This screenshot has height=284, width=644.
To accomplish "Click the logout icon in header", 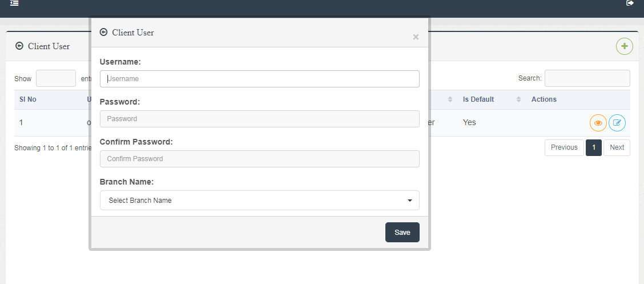I will tap(630, 3).
